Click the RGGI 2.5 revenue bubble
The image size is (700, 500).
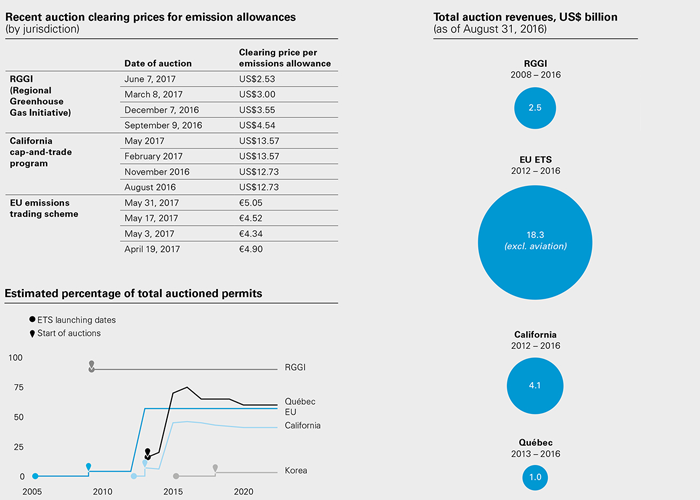(535, 107)
